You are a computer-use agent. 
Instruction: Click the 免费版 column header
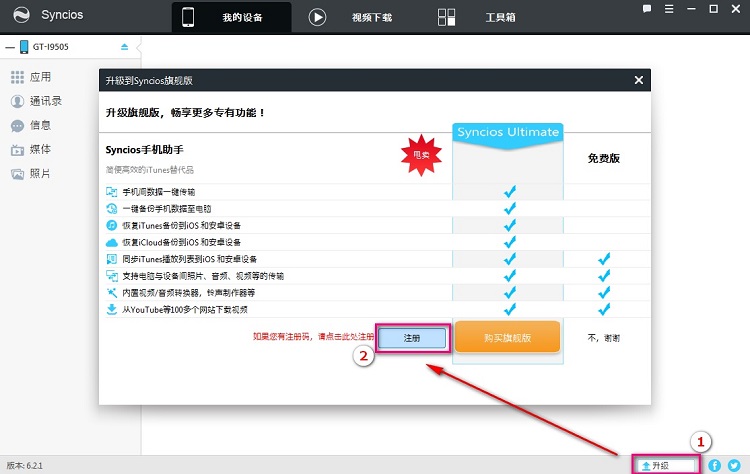pyautogui.click(x=604, y=158)
